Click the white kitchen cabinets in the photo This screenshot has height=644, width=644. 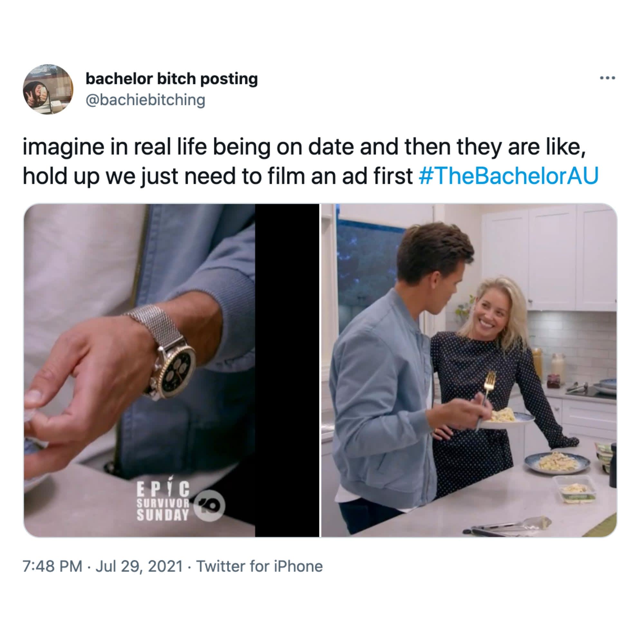point(549,257)
